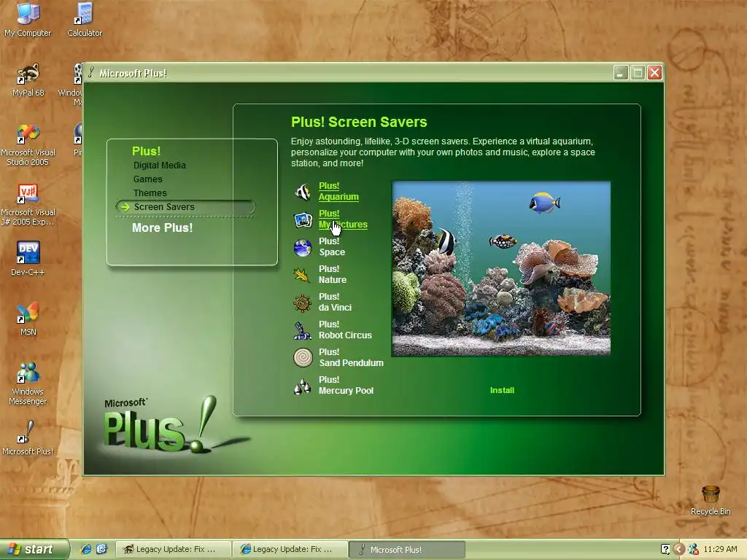Open the Plus! Aquarium link
The width and height of the screenshot is (747, 560).
point(338,192)
